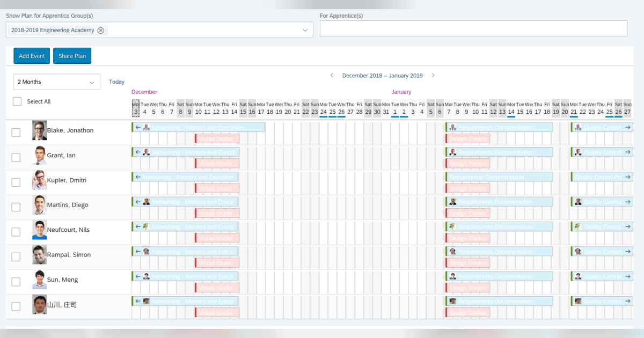Jump to current date using the Today link

tap(116, 82)
